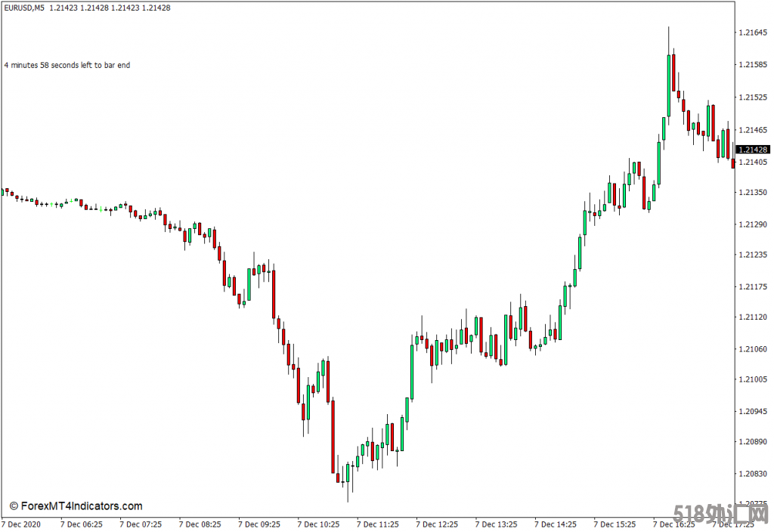
Task: Click the '7 Dec 10:25' time label
Action: [x=318, y=524]
